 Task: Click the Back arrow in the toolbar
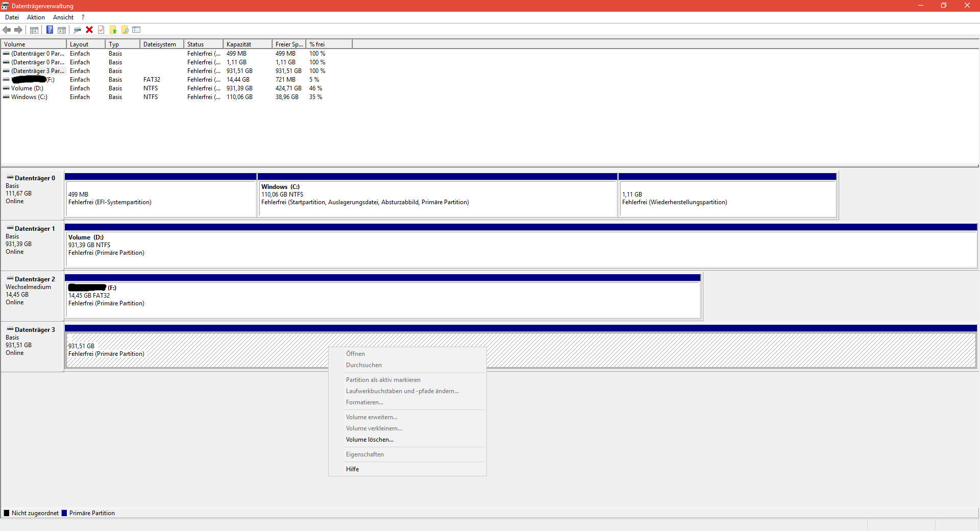click(x=7, y=30)
